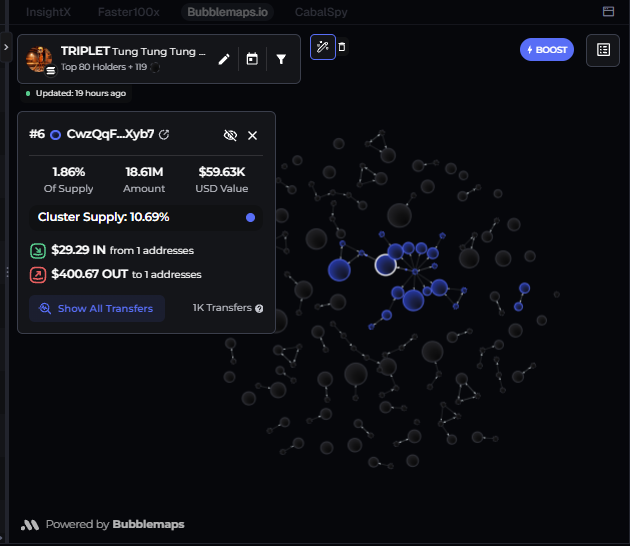Click the pencil edit icon
630x546 pixels.
pos(224,59)
